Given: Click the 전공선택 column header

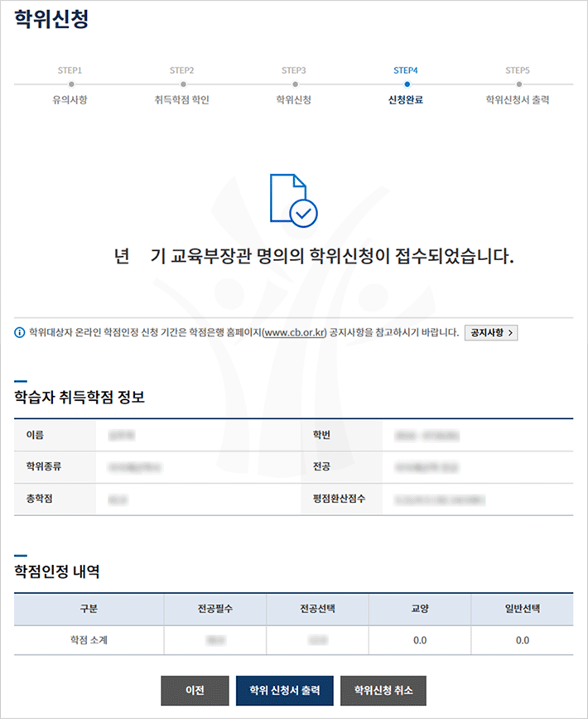Looking at the screenshot, I should [x=317, y=609].
